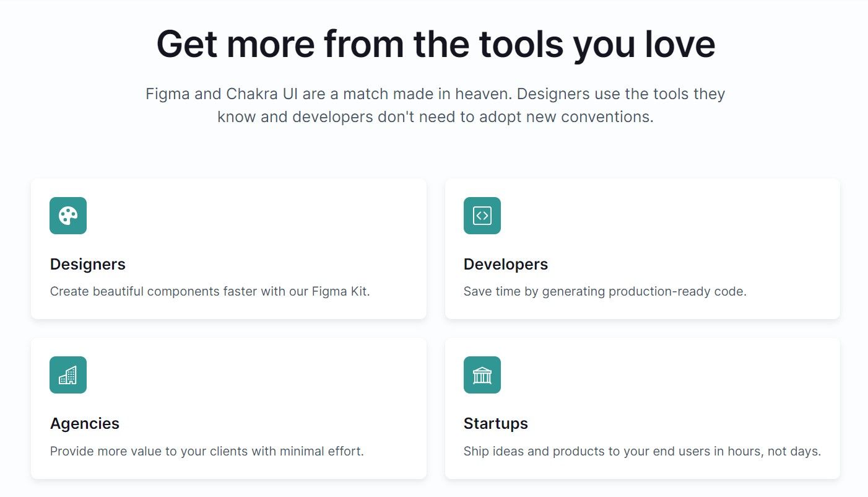Click the Startups card
The height and width of the screenshot is (497, 868).
pyautogui.click(x=642, y=408)
